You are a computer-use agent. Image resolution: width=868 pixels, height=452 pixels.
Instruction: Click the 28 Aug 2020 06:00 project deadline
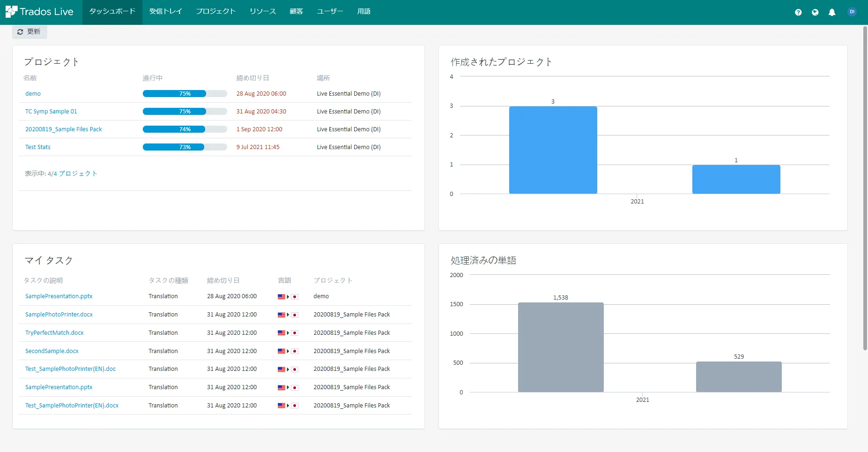point(261,94)
